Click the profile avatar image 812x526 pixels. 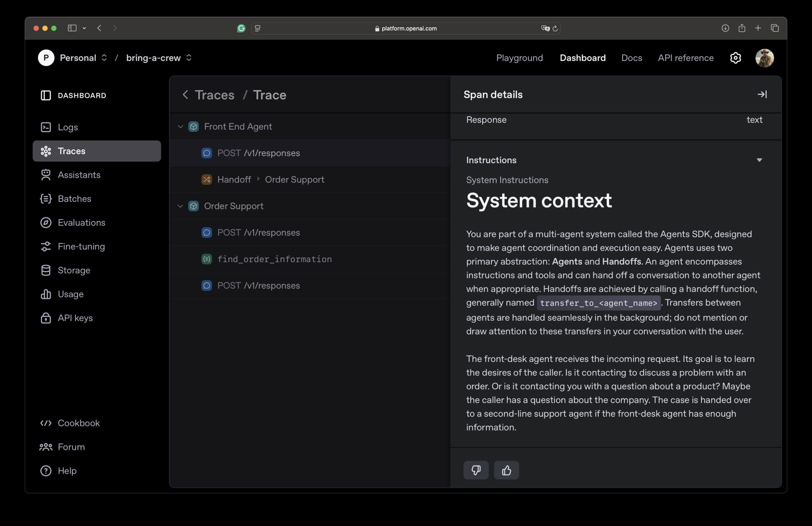coord(764,58)
